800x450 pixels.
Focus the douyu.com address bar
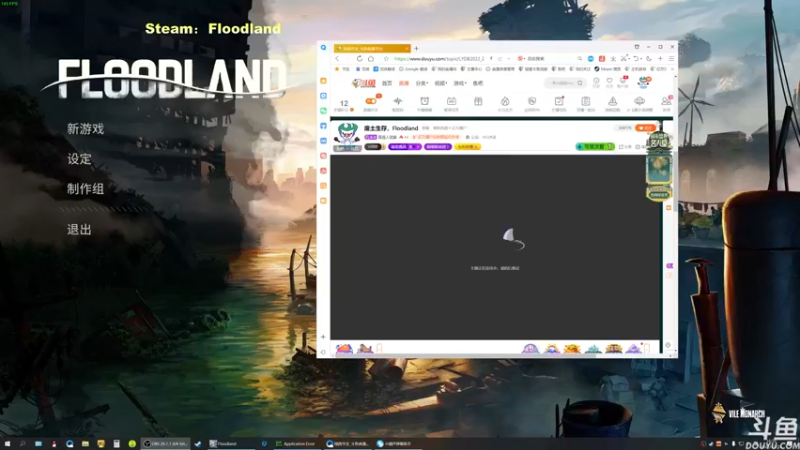439,59
